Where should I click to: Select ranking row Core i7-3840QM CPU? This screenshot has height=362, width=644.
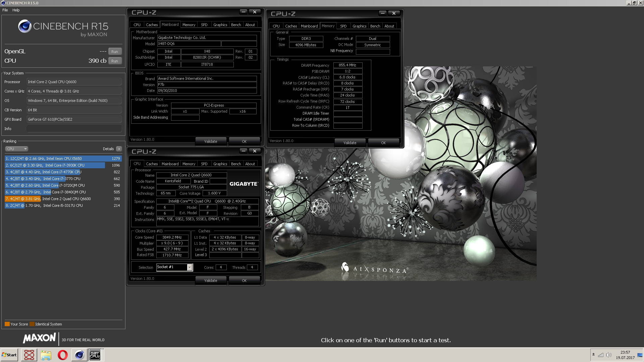[x=63, y=192]
